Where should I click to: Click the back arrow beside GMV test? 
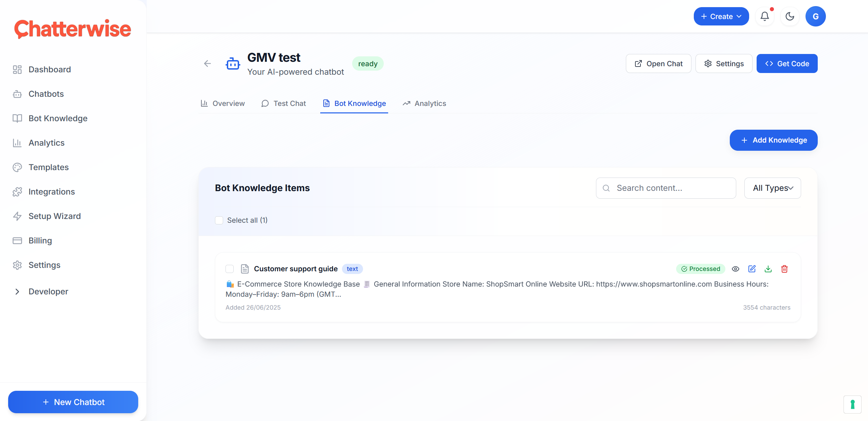(207, 63)
